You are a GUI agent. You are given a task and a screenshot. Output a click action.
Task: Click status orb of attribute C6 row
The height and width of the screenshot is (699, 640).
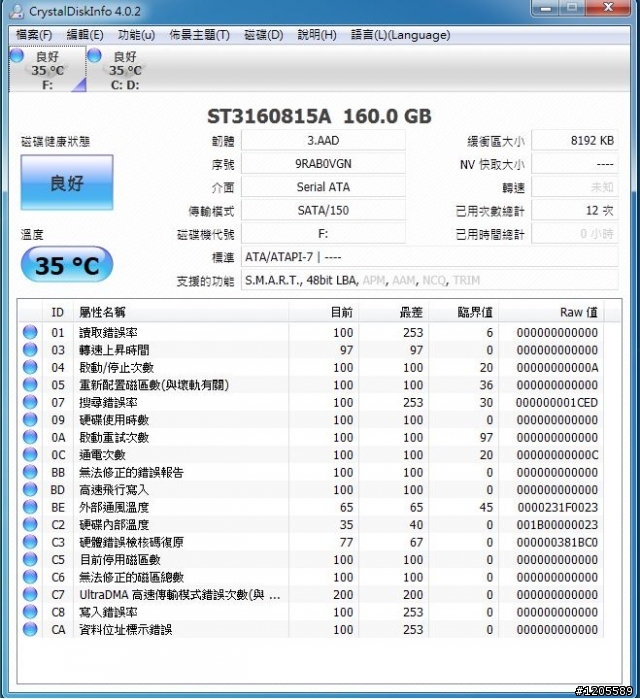click(30, 577)
